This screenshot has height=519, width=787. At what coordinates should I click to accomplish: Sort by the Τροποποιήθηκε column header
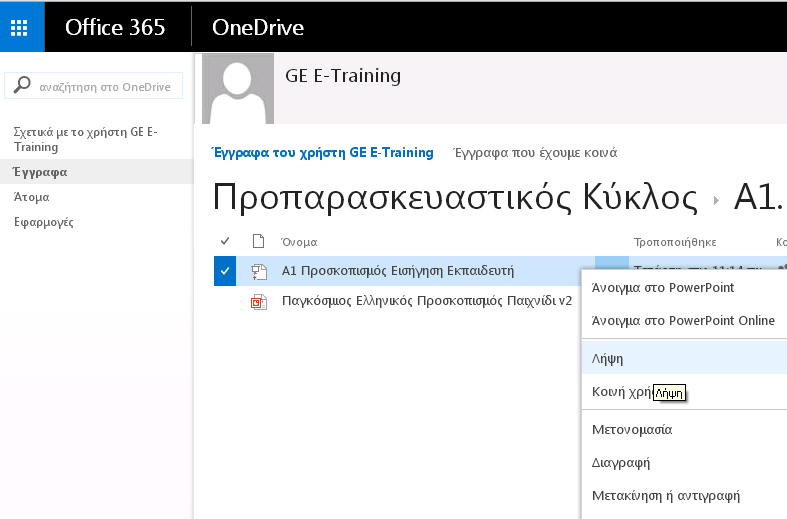click(x=675, y=242)
